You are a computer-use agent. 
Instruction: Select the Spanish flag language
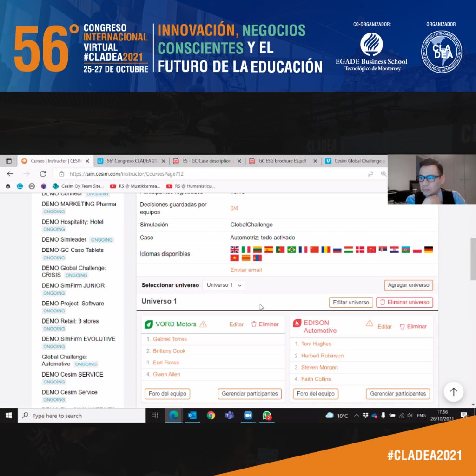269,250
